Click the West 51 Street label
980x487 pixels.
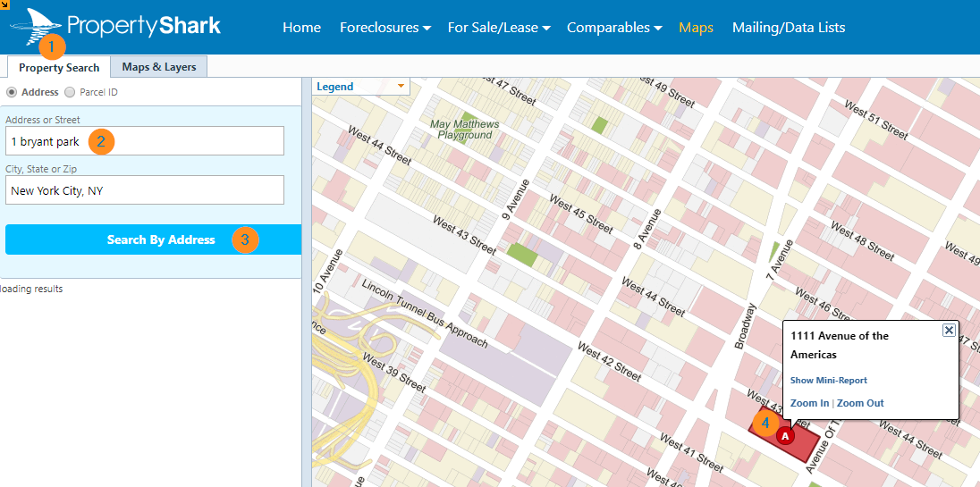pos(875,119)
